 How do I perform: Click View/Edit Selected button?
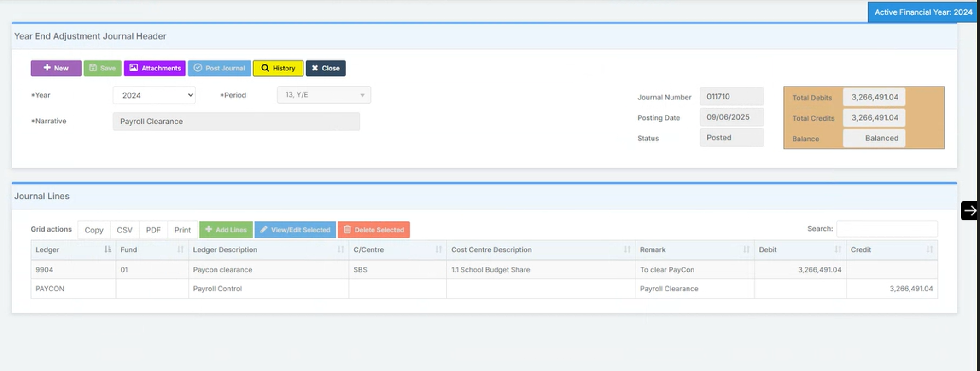295,230
